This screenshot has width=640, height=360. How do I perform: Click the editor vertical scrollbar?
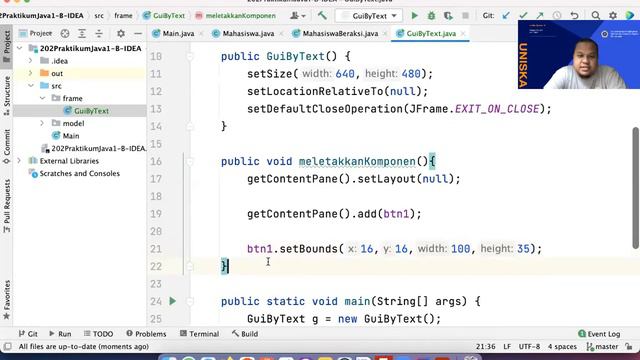pyautogui.click(x=636, y=188)
